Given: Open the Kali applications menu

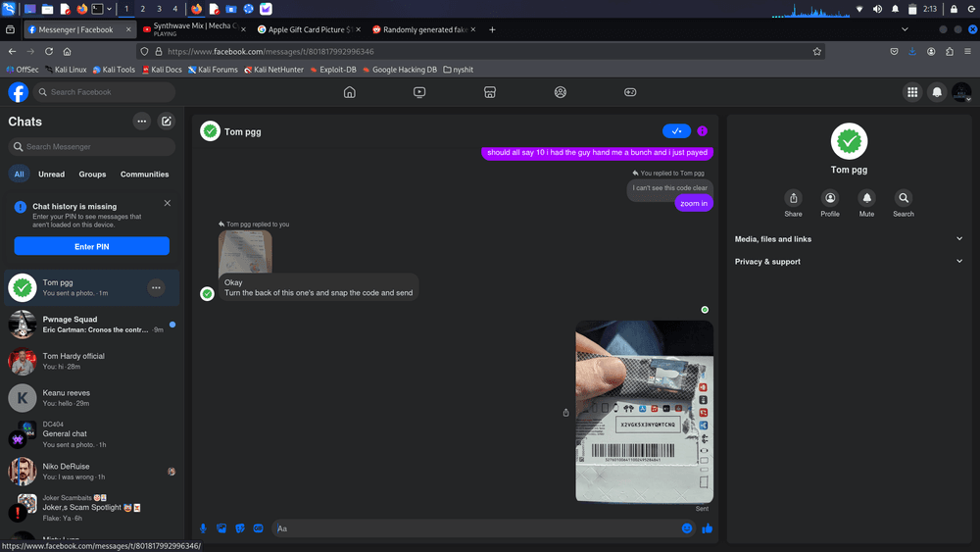Looking at the screenshot, I should point(9,9).
